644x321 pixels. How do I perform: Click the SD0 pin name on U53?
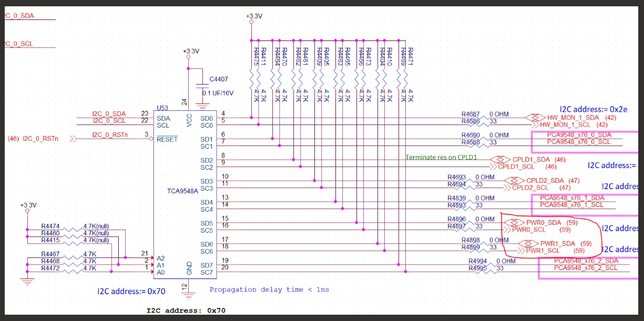(207, 118)
